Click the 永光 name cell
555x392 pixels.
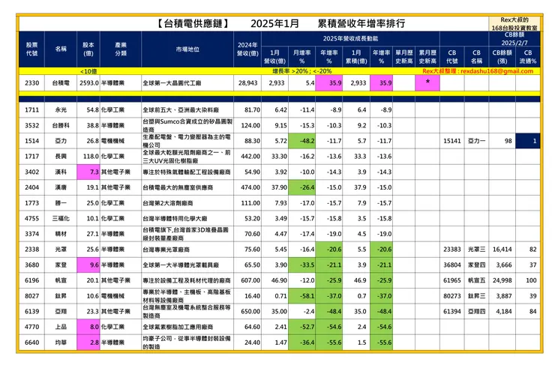pyautogui.click(x=61, y=109)
